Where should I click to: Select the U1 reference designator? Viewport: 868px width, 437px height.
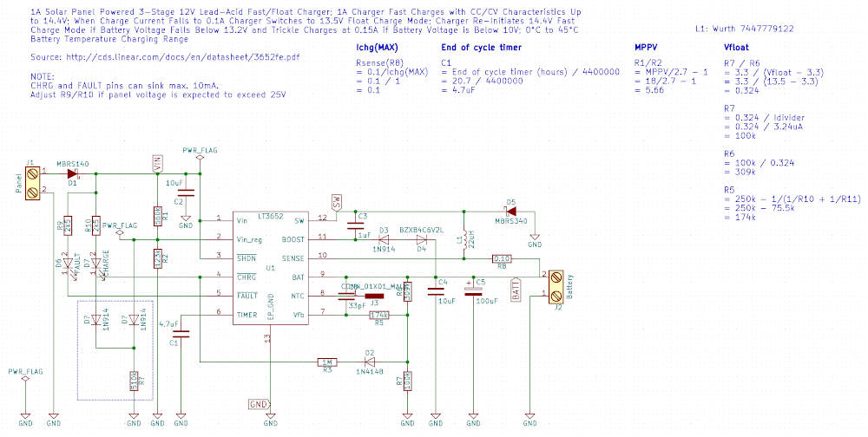click(270, 268)
